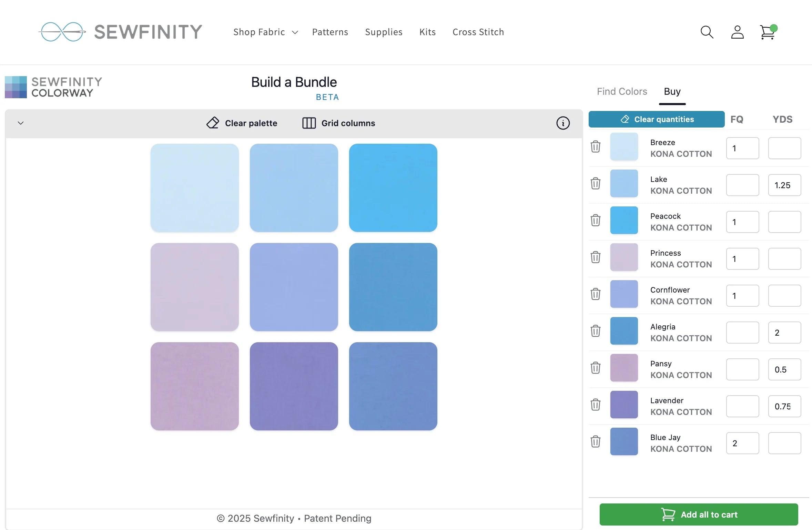Delete Breeze with its trash icon
The width and height of the screenshot is (812, 530).
tap(595, 146)
